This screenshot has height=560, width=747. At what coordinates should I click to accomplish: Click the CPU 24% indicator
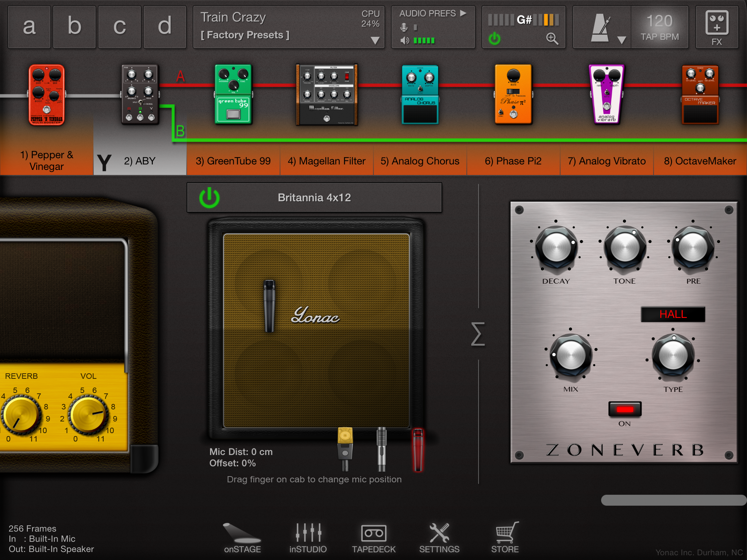click(x=370, y=19)
